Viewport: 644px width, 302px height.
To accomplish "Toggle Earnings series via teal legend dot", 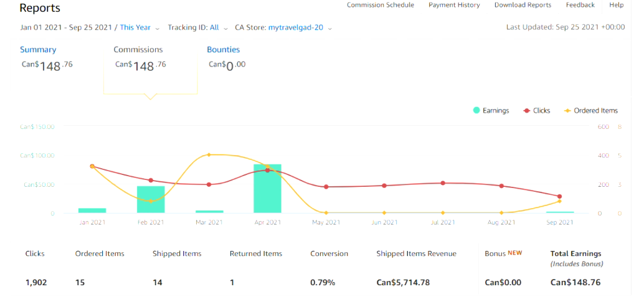I will tap(476, 111).
